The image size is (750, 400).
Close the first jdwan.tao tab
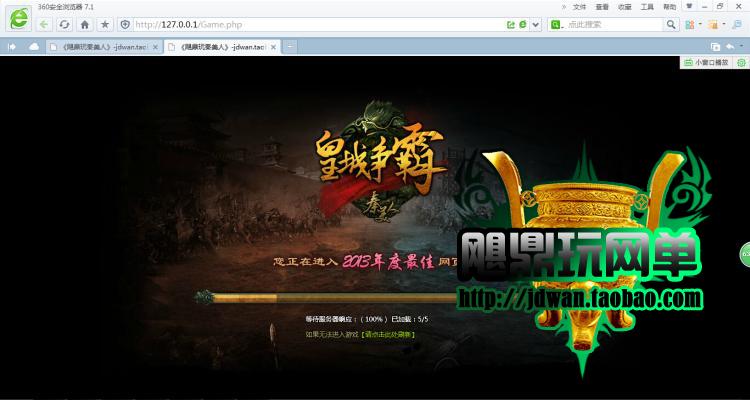[x=155, y=47]
